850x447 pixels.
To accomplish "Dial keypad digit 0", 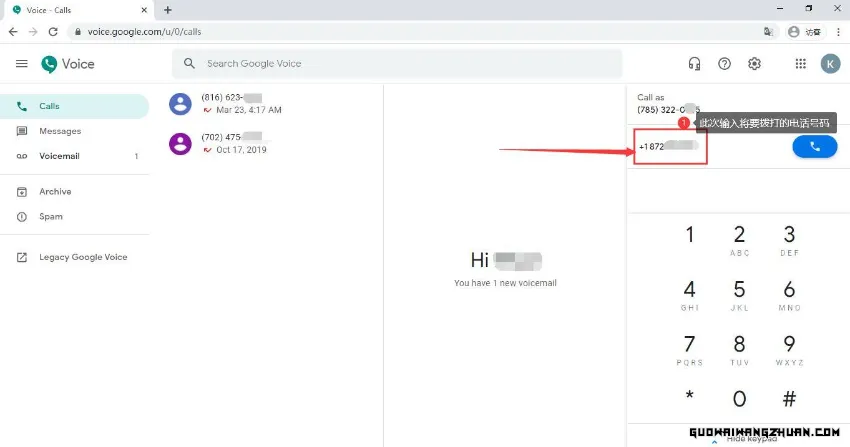I will tap(739, 399).
